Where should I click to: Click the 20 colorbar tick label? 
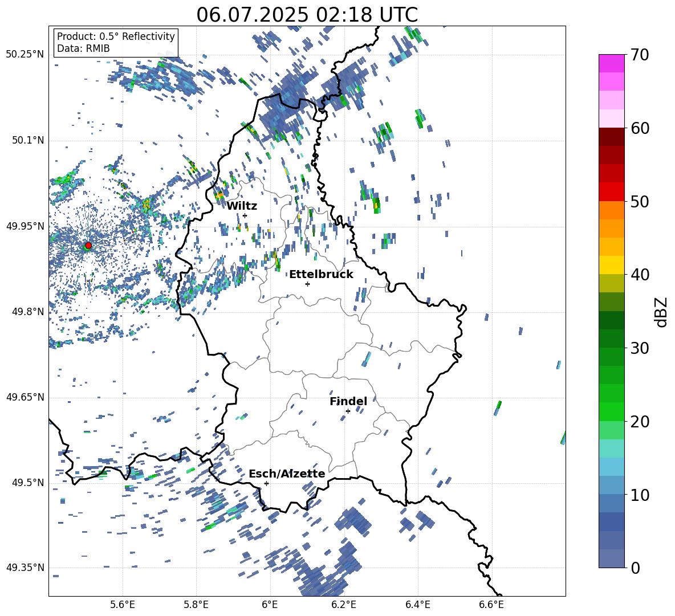640,422
